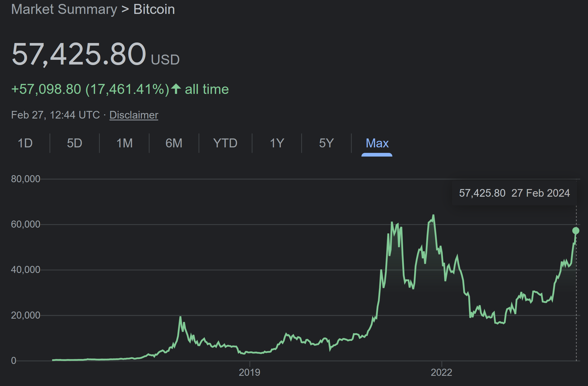Screen dimensions: 588x386
Task: Select the YTD range tab
Action: (x=225, y=143)
